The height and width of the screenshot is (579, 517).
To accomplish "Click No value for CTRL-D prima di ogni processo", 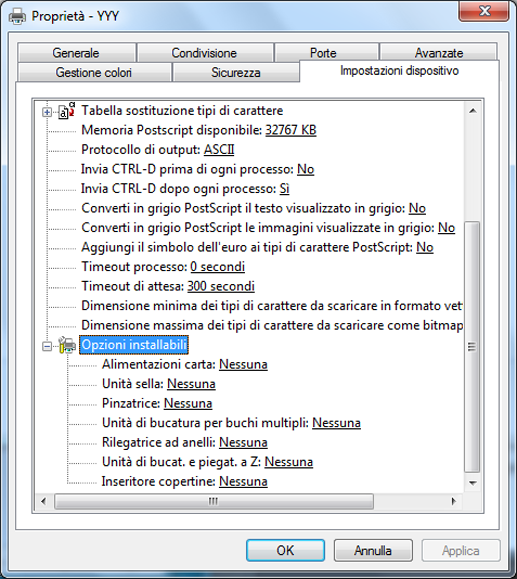I will [305, 169].
